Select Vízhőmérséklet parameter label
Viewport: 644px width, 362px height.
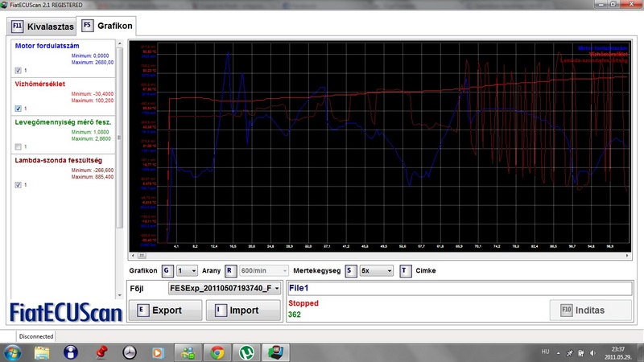(39, 84)
